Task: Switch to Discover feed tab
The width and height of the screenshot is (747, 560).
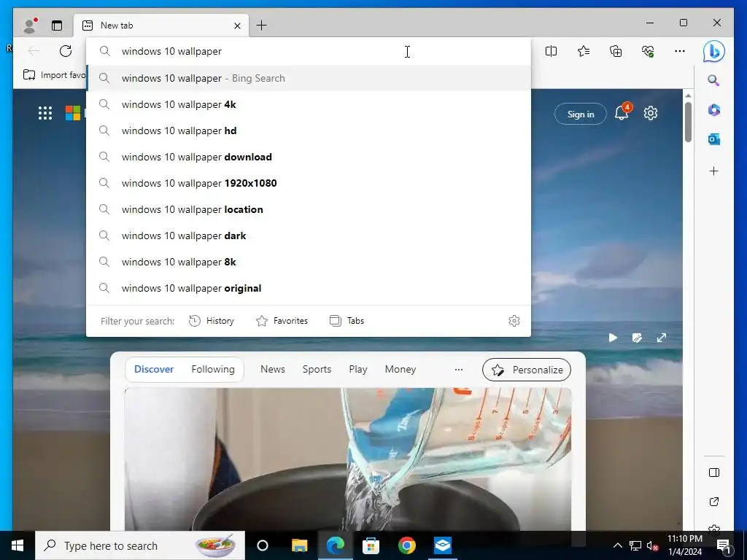Action: (154, 369)
